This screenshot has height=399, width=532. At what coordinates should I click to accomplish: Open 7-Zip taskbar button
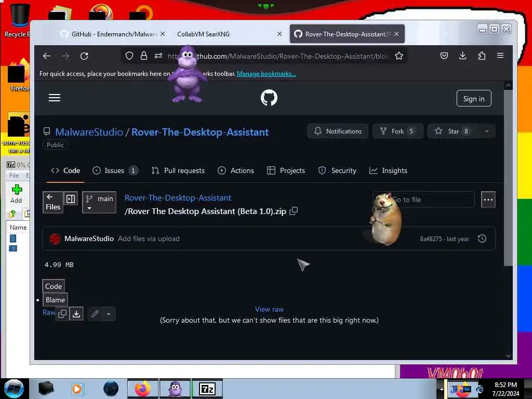click(207, 389)
